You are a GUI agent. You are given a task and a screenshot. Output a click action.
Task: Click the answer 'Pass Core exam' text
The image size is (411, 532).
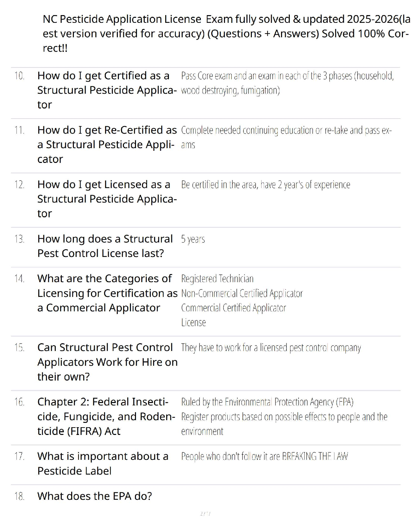coord(287,83)
